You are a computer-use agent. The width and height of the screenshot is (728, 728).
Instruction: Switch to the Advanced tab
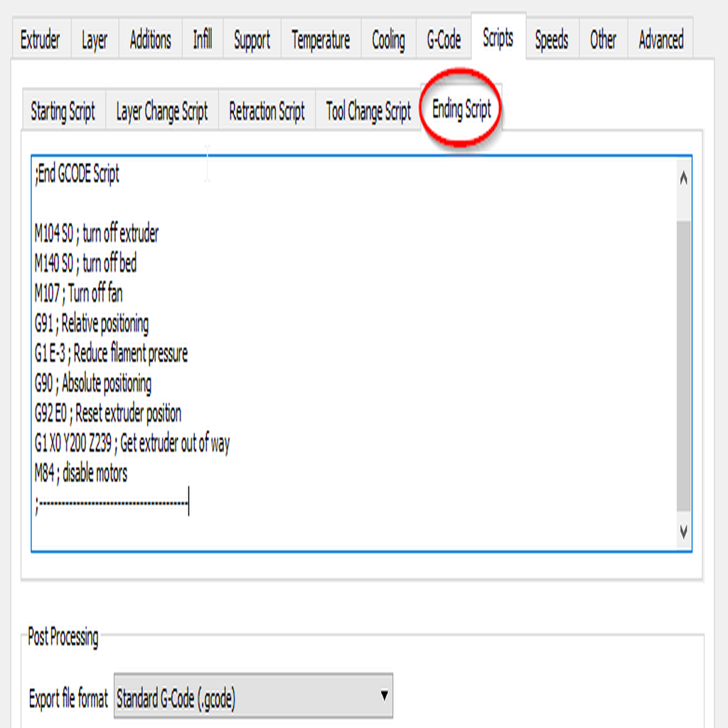coord(660,39)
